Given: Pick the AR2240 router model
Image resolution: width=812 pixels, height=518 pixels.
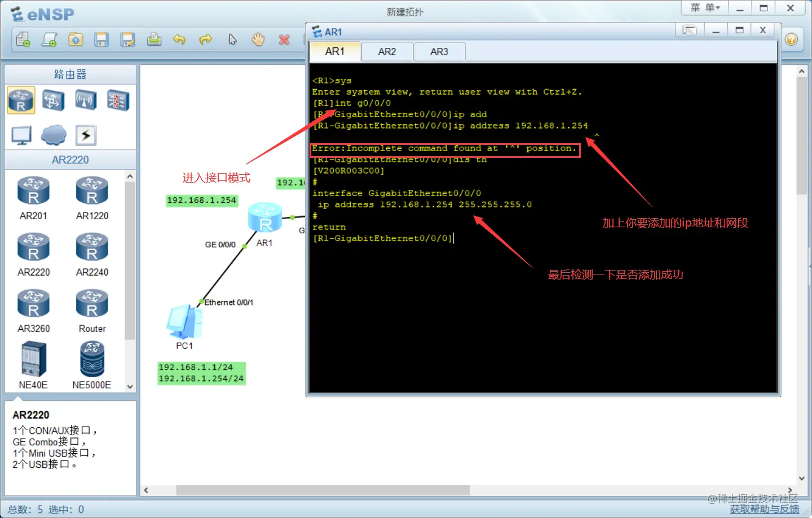Looking at the screenshot, I should pyautogui.click(x=92, y=255).
